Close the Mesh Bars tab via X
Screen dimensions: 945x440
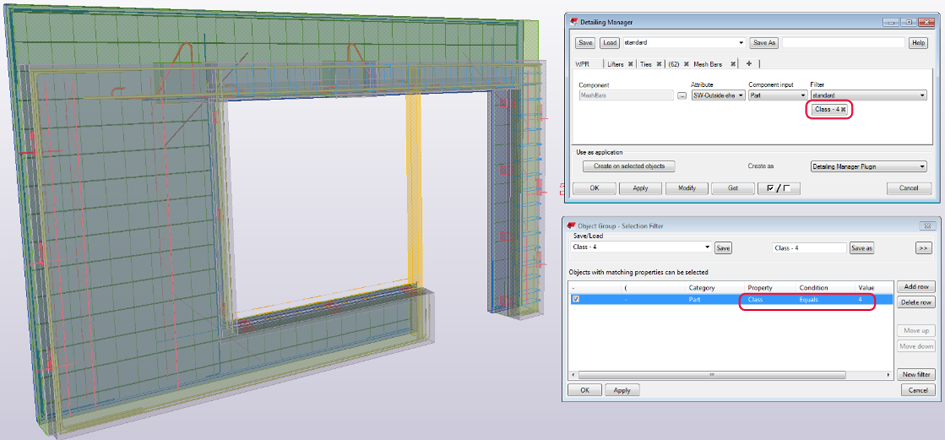click(x=735, y=64)
